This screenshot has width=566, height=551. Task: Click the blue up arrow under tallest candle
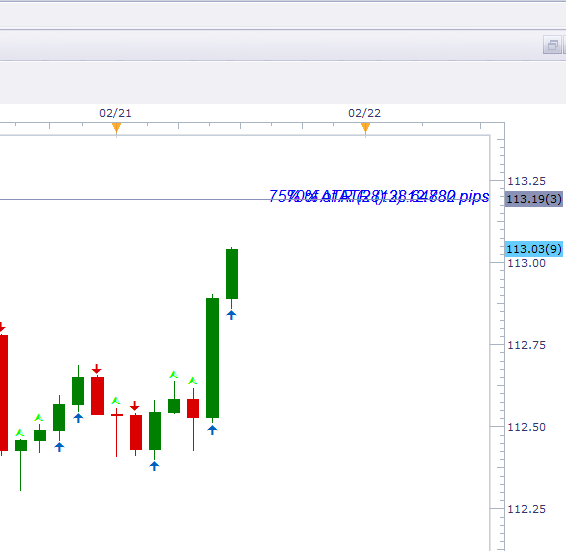pyautogui.click(x=212, y=430)
